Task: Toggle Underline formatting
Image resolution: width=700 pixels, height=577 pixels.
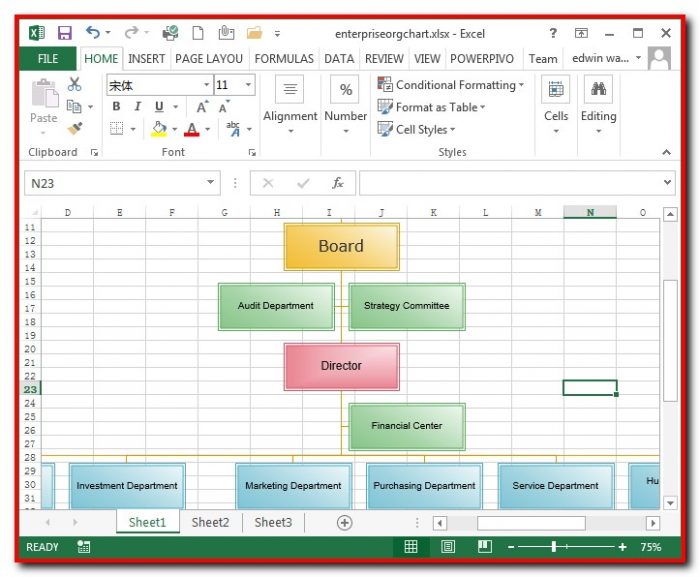Action: coord(159,106)
